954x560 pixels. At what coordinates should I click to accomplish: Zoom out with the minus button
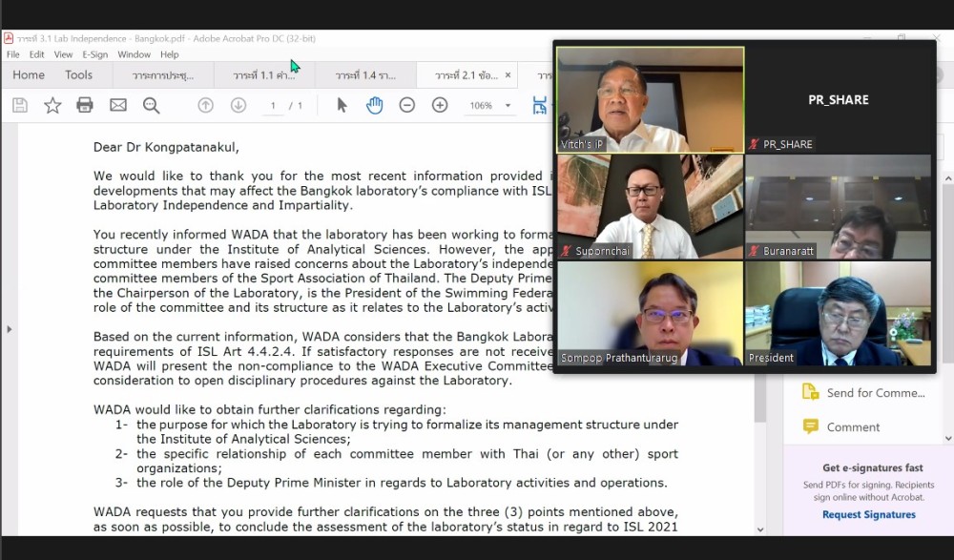tap(407, 105)
